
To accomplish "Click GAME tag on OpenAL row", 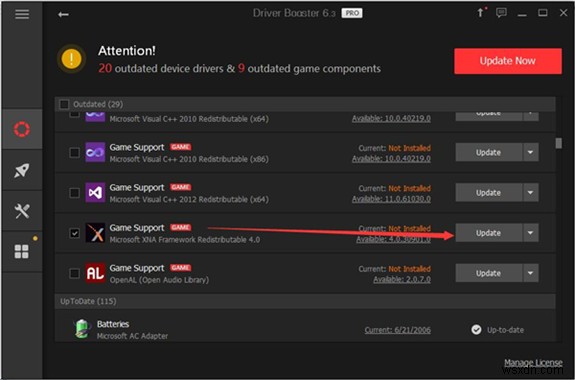I will click(180, 268).
